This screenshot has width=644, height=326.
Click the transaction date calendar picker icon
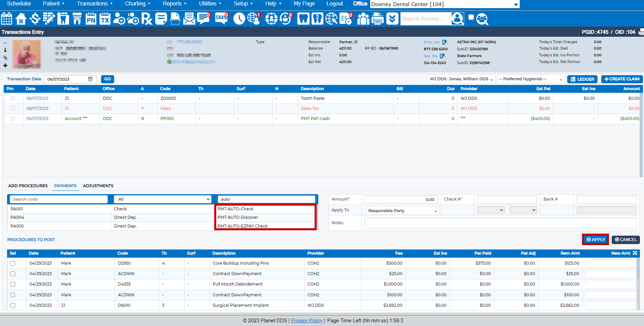click(x=90, y=79)
